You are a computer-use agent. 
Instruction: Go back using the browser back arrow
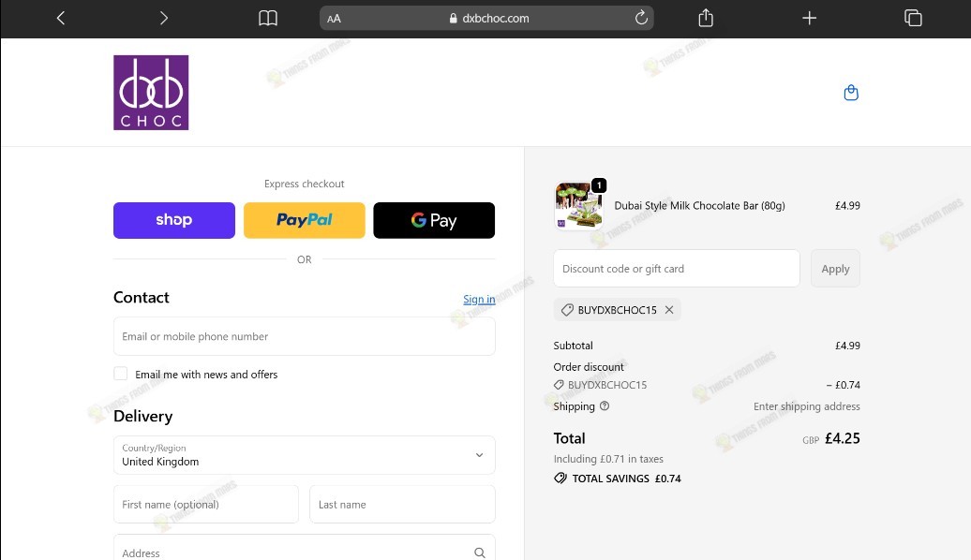pyautogui.click(x=61, y=18)
